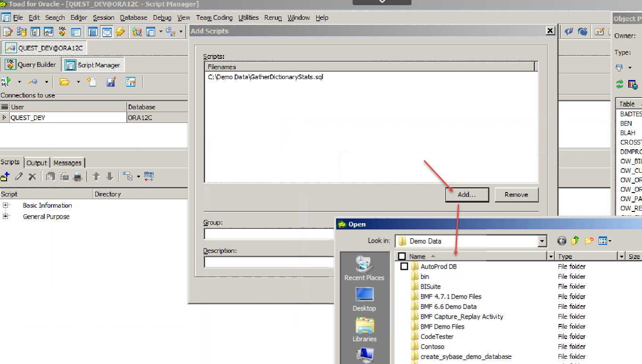Screen dimensions: 642x364
Task: Switch to the Output tab
Action: coord(37,162)
